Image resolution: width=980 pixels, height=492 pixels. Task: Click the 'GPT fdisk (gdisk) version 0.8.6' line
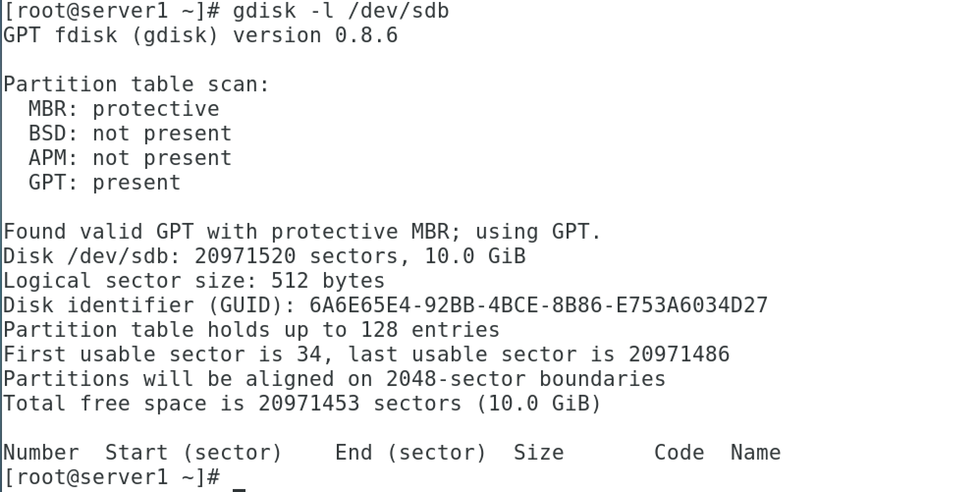click(x=200, y=35)
